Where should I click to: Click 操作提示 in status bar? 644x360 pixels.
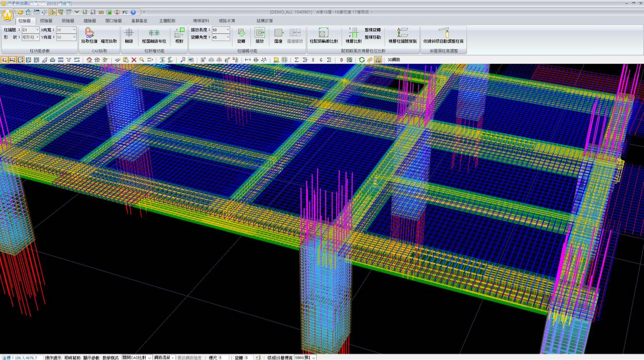pos(53,358)
